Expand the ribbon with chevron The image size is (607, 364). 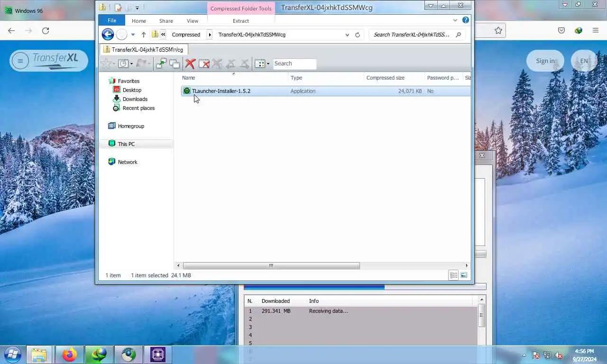(x=455, y=20)
